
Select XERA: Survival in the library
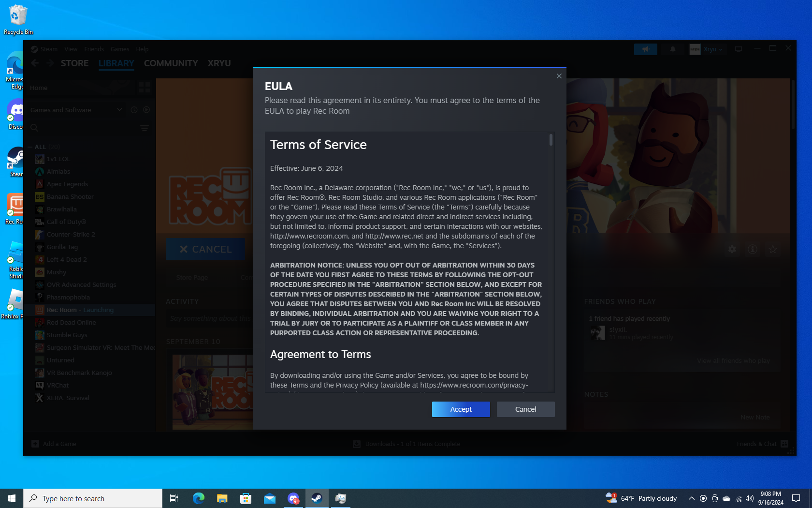68,398
